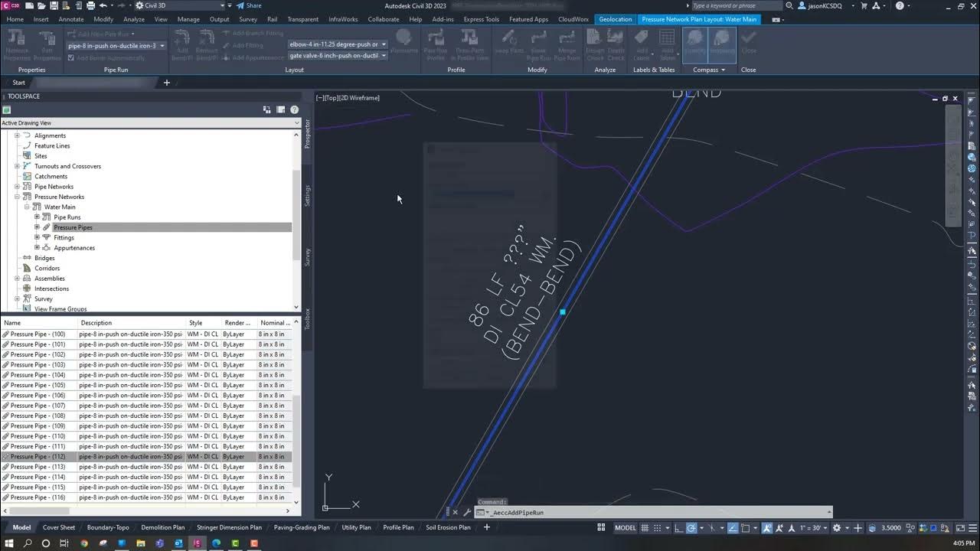Toggle annotation auto-scale in status bar
This screenshot has width=980, height=551.
coord(780,528)
